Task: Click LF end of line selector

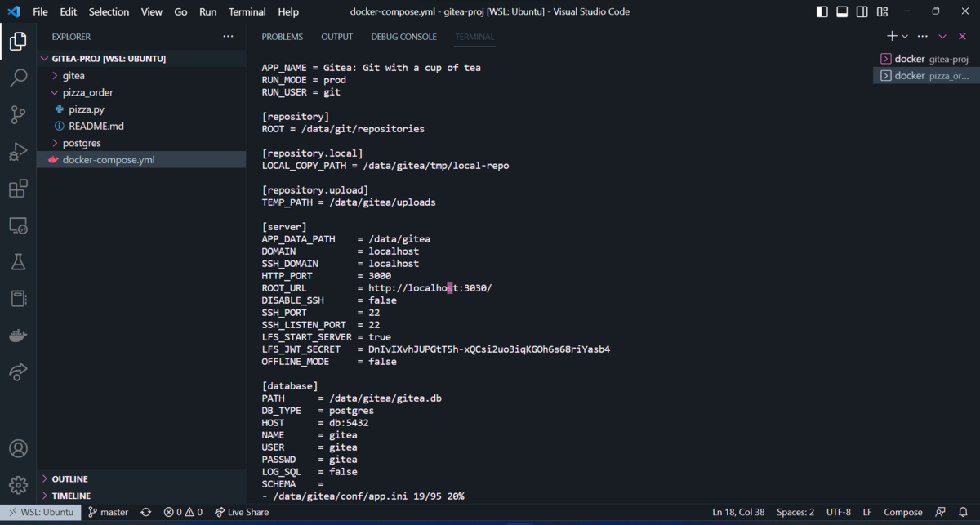Action: 867,512
